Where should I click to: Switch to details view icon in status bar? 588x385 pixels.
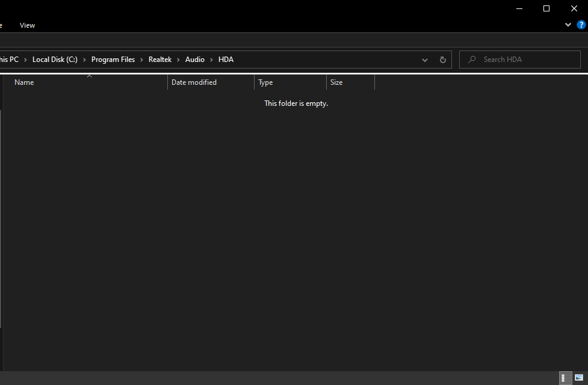point(566,378)
